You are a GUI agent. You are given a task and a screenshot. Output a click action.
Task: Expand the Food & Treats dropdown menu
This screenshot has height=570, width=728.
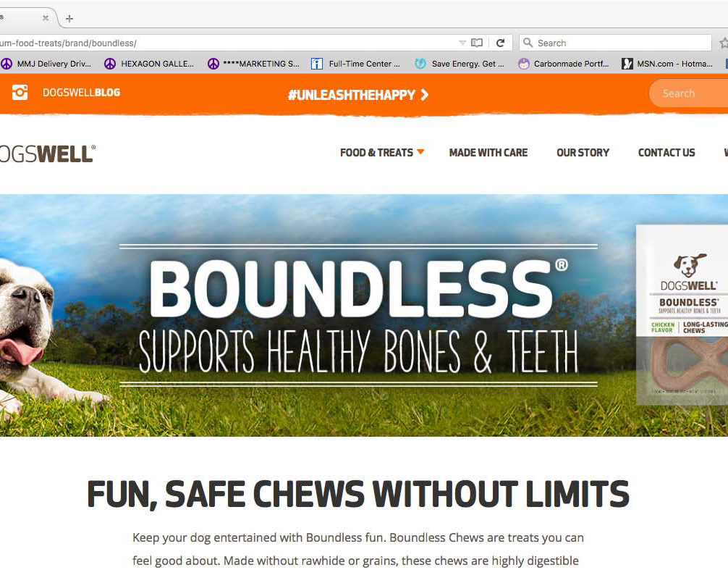(x=381, y=152)
